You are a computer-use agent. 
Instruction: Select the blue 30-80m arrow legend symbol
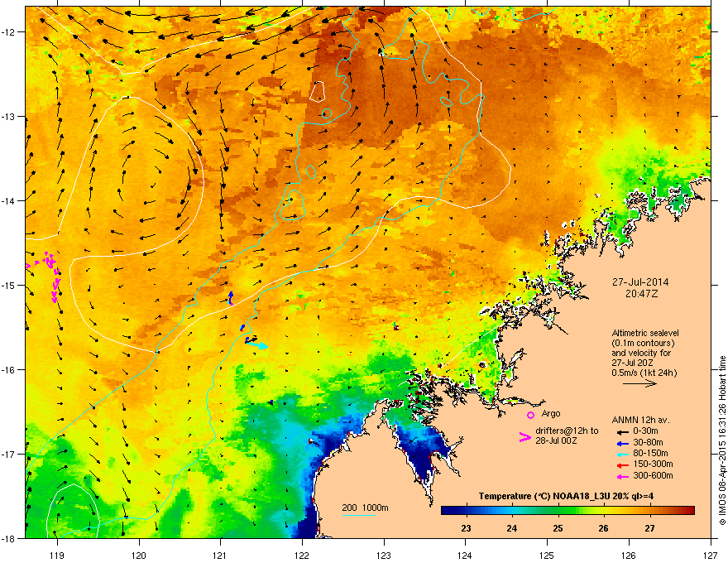(x=623, y=443)
